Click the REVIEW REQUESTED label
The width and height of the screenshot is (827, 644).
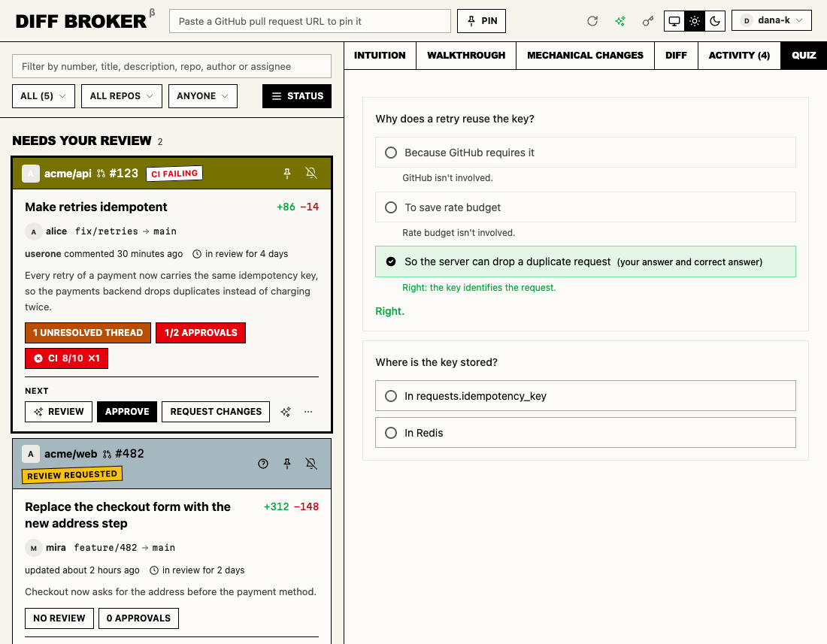pos(72,475)
